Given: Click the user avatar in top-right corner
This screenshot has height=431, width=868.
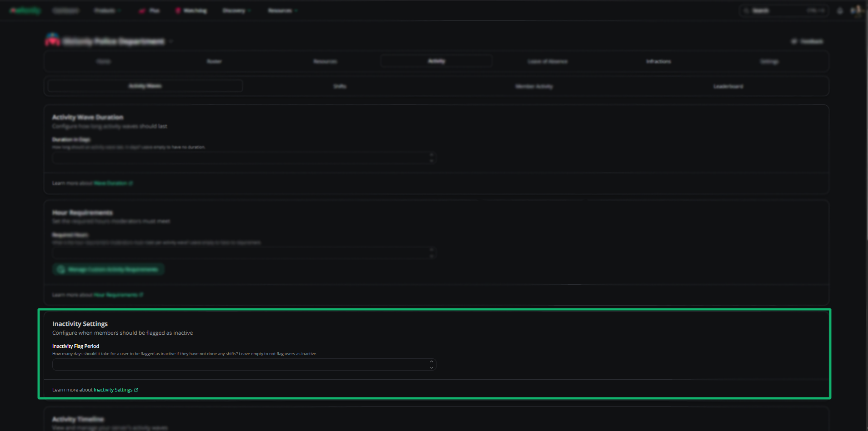Looking at the screenshot, I should (857, 10).
